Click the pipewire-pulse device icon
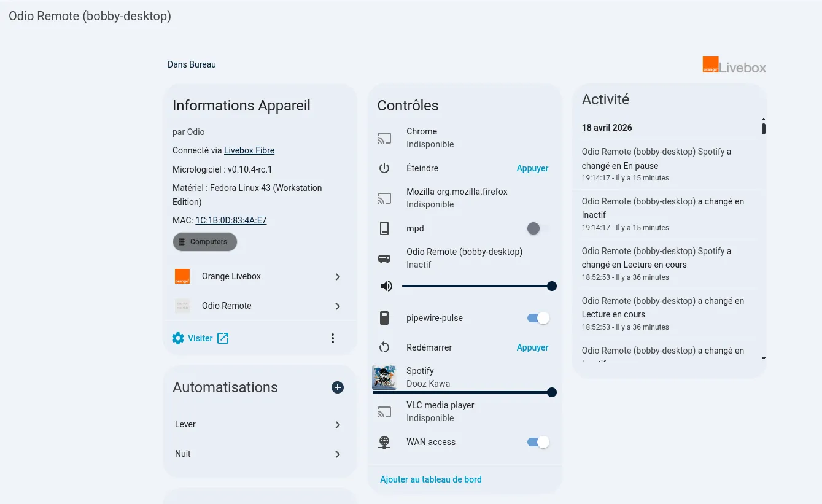822x504 pixels. click(384, 318)
